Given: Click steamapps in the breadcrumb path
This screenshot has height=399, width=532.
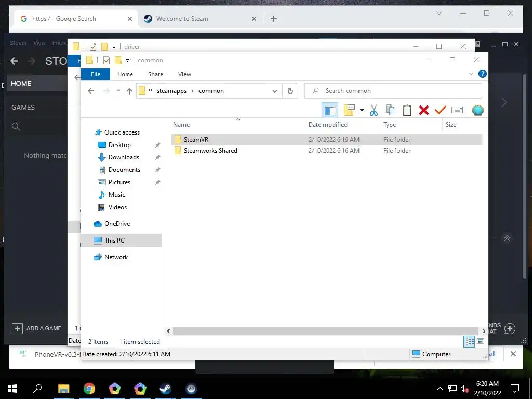Looking at the screenshot, I should pos(171,91).
